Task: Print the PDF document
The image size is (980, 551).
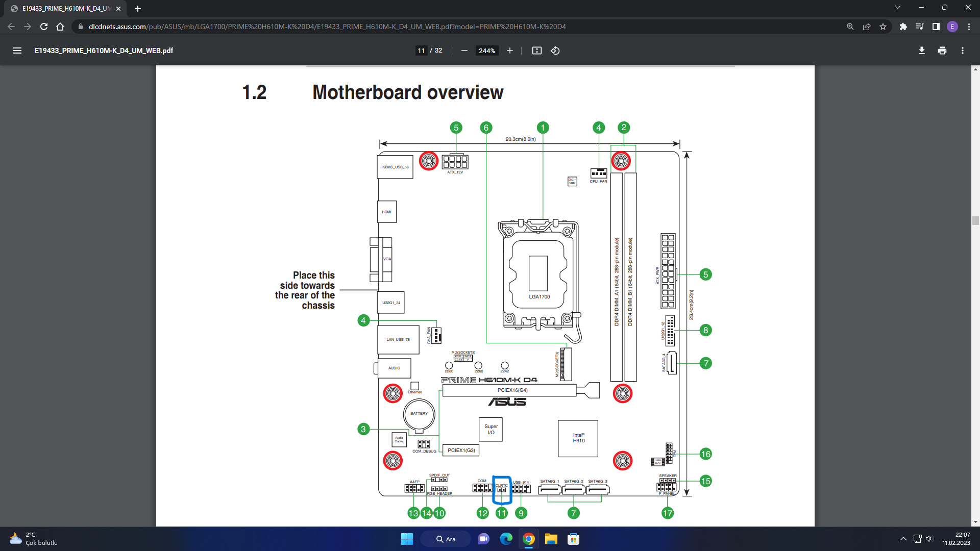Action: [x=942, y=51]
